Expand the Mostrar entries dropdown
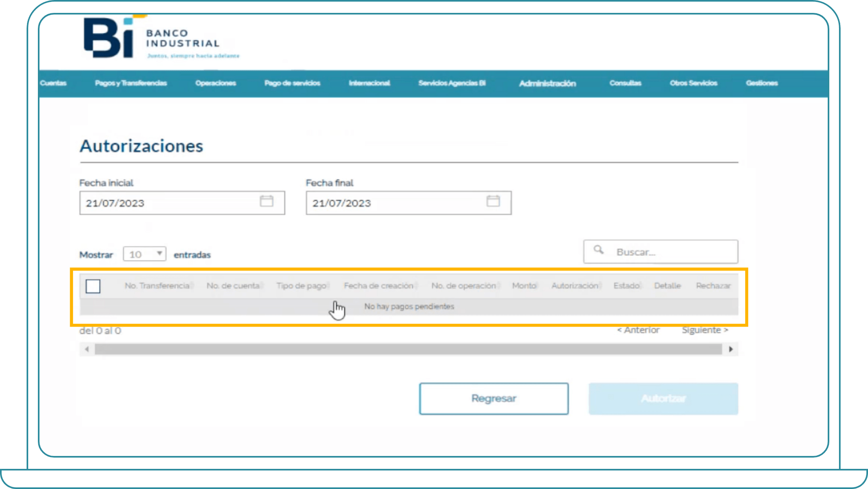The width and height of the screenshot is (868, 489). pos(145,254)
